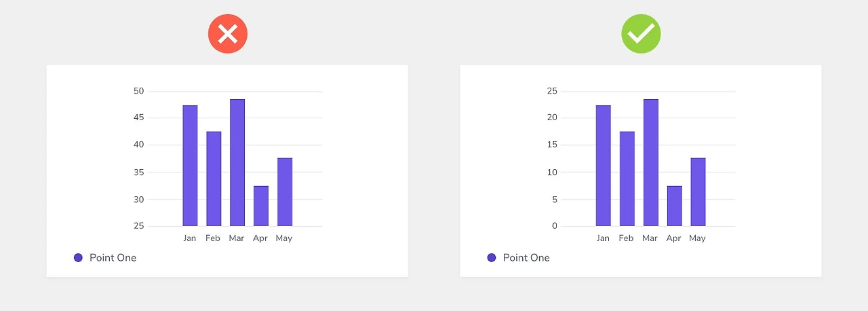Click the 50 y-axis label in left chart
This screenshot has width=868, height=311.
139,91
